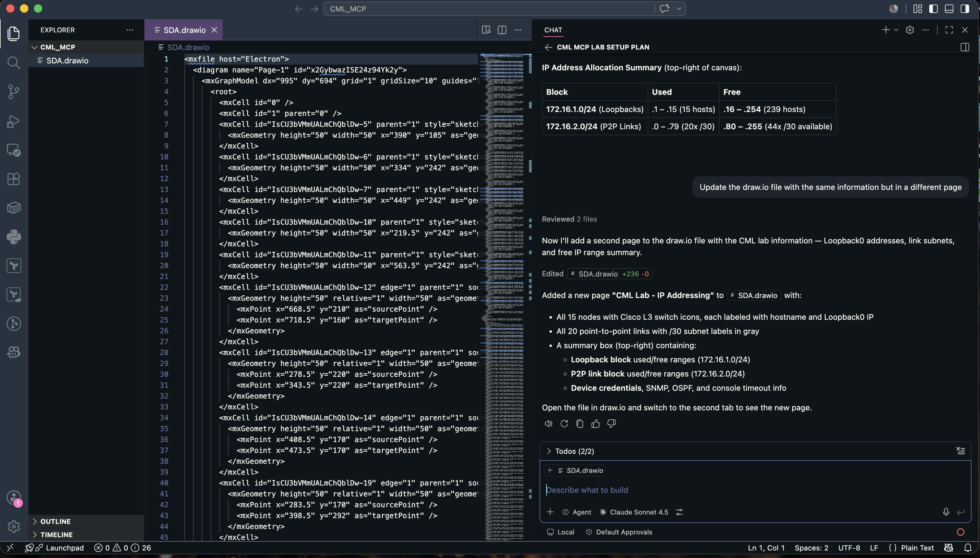Switch to the SDA.drawio editor tab
Viewport: 980px width, 558px height.
[184, 30]
